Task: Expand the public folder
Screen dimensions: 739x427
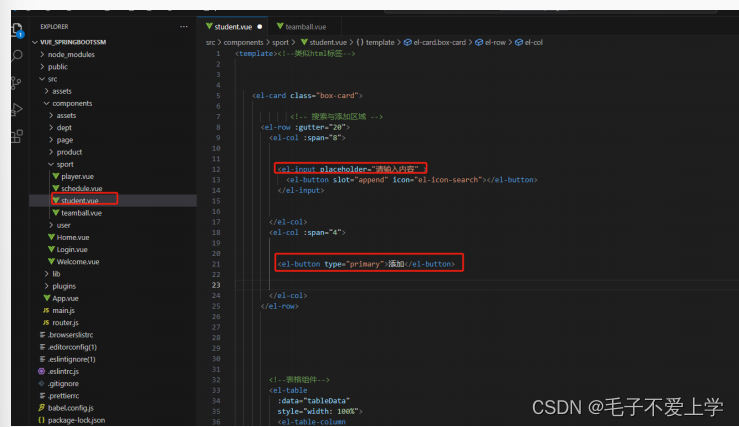Action: pos(42,67)
